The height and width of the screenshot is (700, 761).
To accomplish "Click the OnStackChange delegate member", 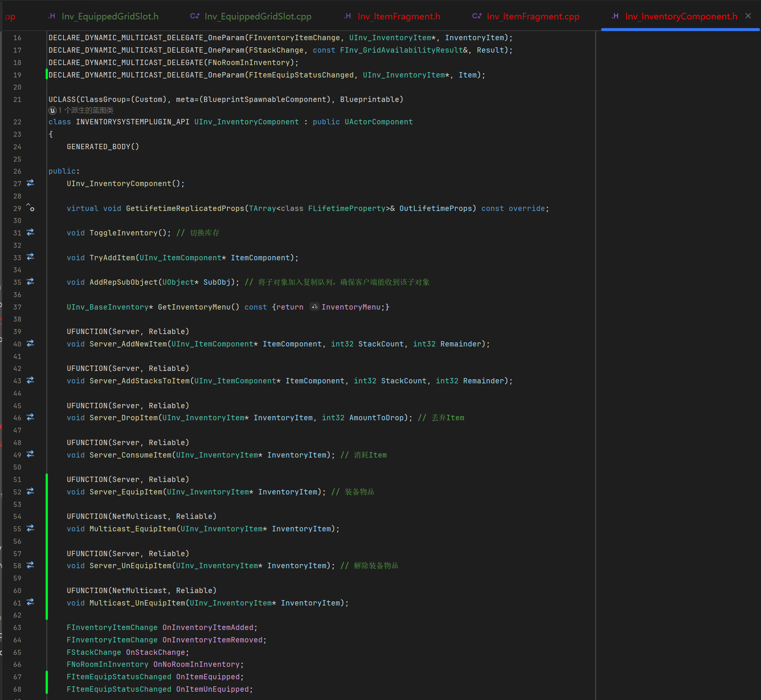I will click(156, 652).
